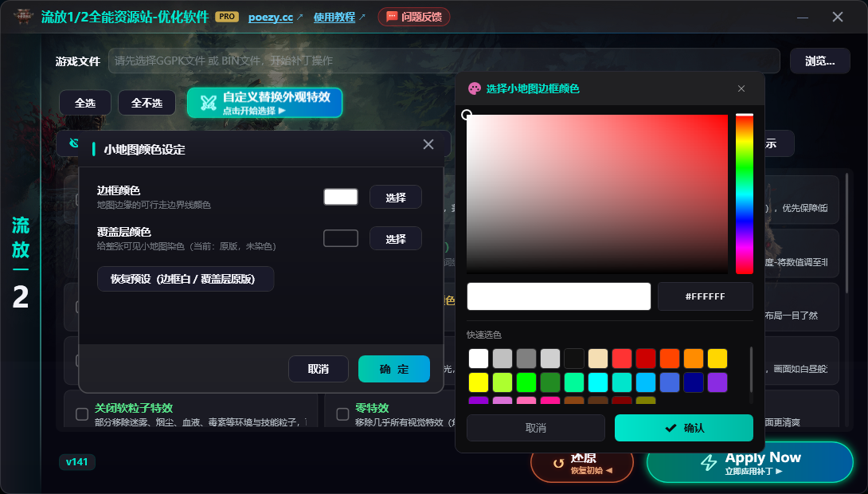The height and width of the screenshot is (494, 868).
Task: Click the v141 version badge
Action: click(77, 462)
